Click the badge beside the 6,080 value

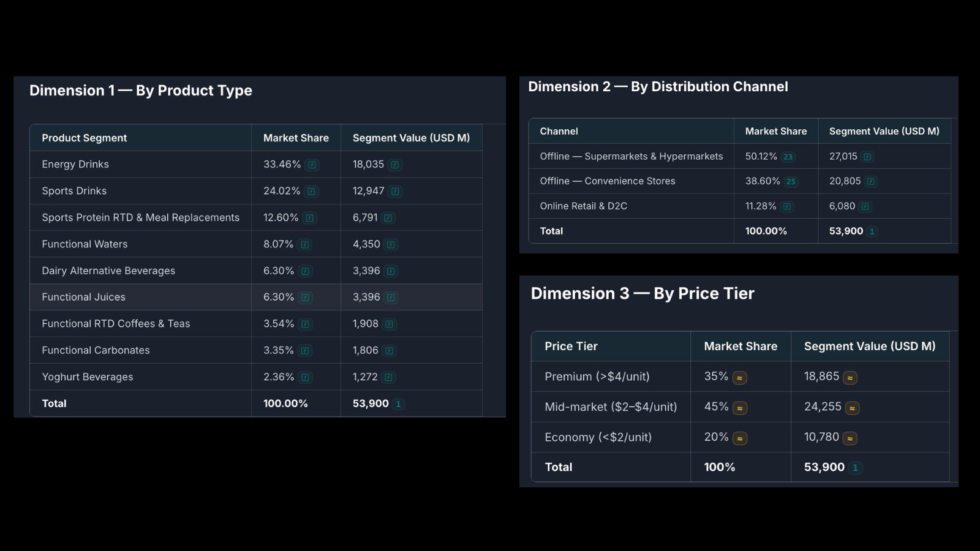point(865,207)
